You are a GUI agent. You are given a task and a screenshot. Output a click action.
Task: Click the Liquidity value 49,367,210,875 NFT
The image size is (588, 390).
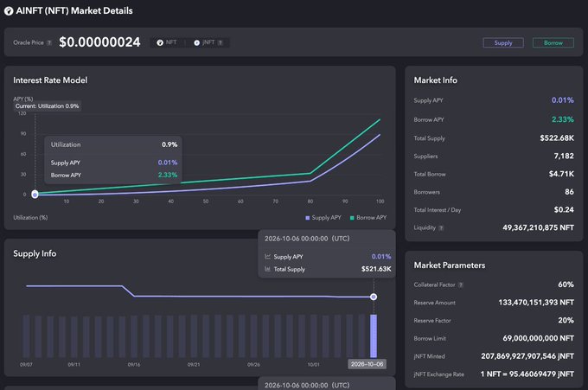[x=538, y=227]
